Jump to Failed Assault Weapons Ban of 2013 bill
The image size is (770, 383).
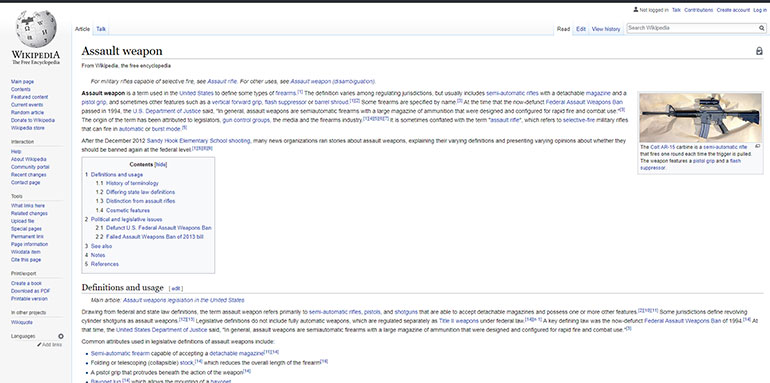tap(155, 237)
